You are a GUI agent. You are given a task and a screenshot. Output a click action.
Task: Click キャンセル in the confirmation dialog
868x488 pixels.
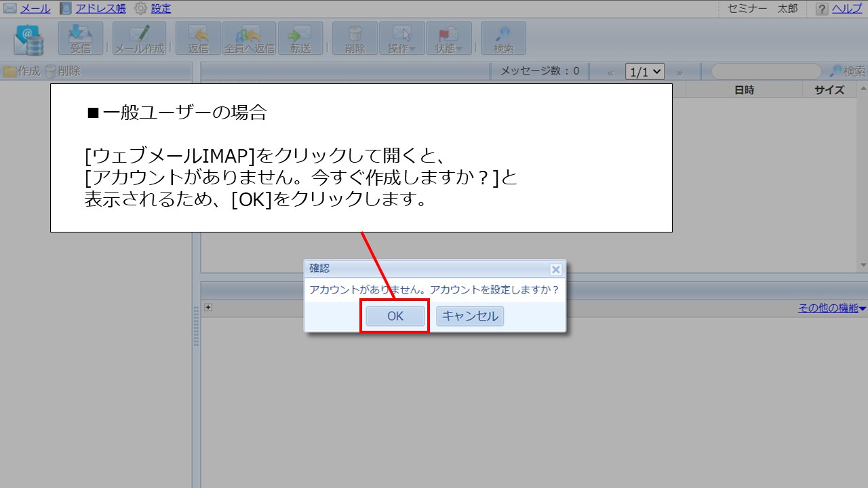coord(469,316)
